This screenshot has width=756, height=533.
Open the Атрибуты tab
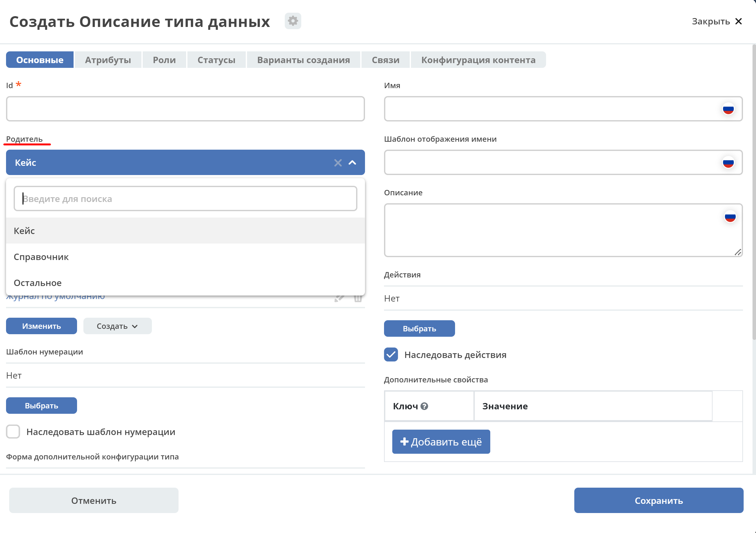click(x=108, y=60)
